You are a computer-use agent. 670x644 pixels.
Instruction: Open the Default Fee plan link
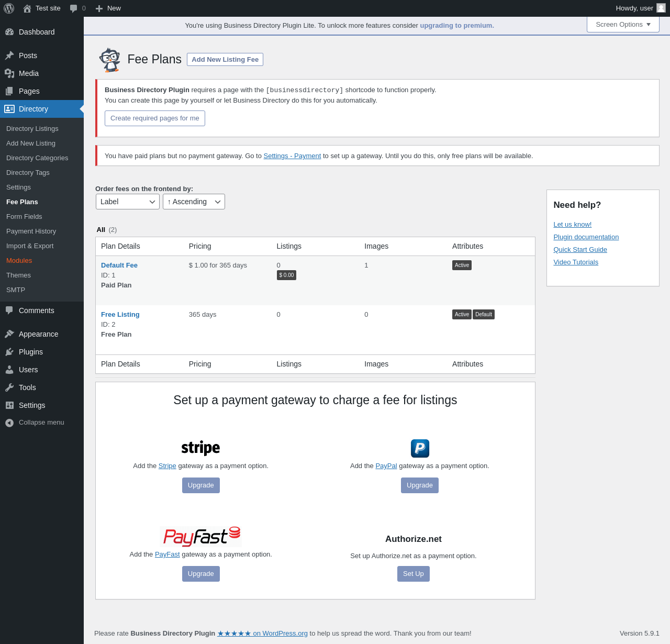click(x=119, y=265)
